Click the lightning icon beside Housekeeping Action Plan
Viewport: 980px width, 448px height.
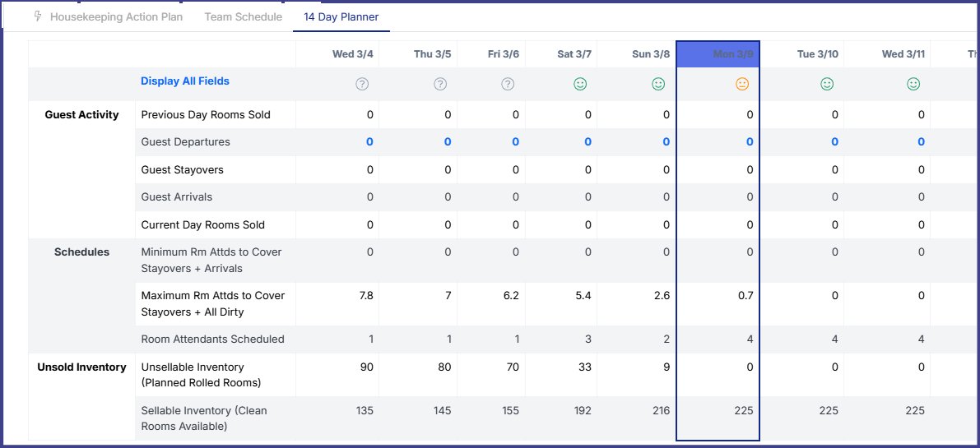[x=38, y=16]
